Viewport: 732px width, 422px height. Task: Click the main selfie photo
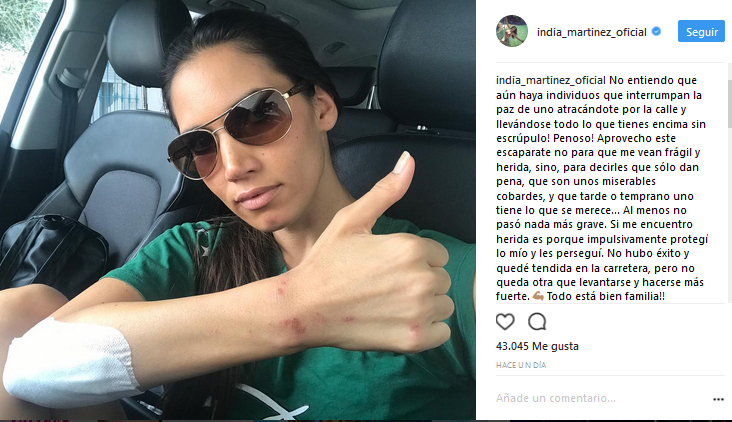pyautogui.click(x=238, y=210)
